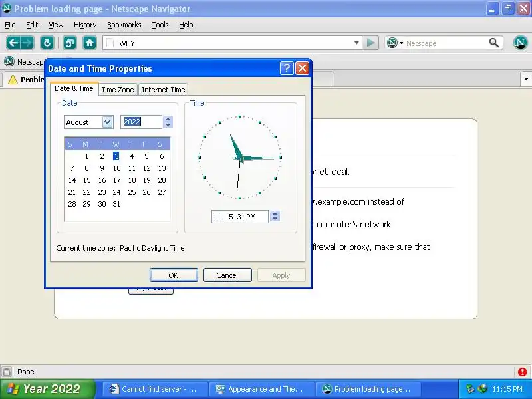Click the Netscape Back arrow button

point(13,43)
